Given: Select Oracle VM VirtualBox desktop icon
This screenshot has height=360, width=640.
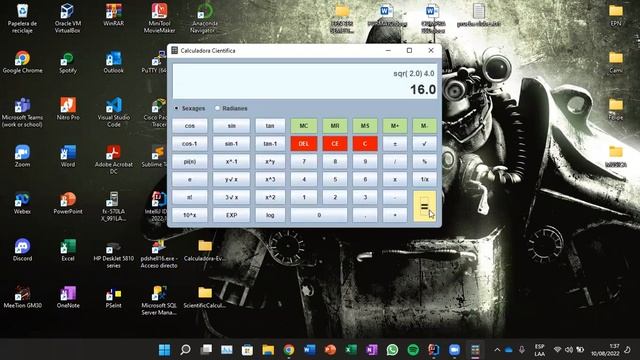Looking at the screenshot, I should coord(68,18).
